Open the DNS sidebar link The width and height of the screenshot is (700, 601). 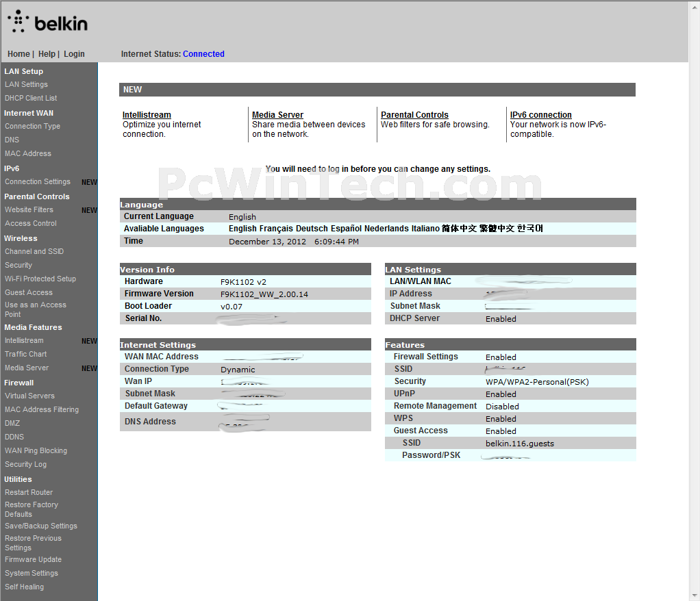pyautogui.click(x=12, y=140)
